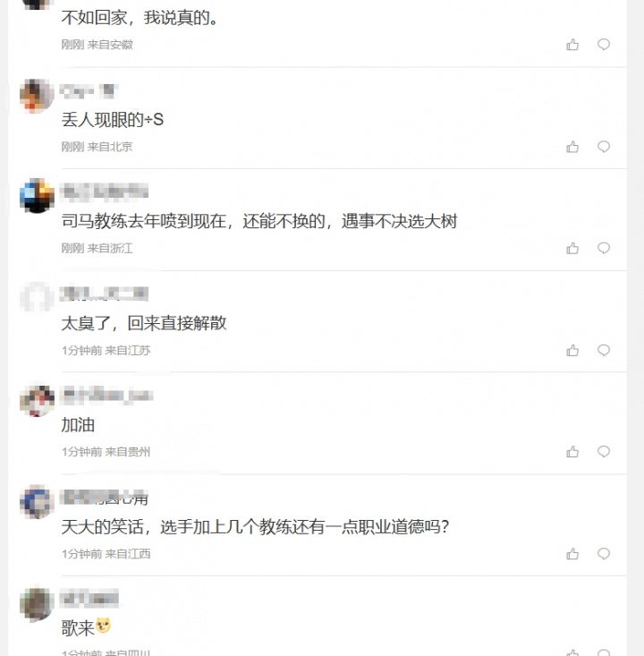Viewport: 644px width, 656px height.
Task: Reply to the 司马教练 comment
Action: coord(604,248)
